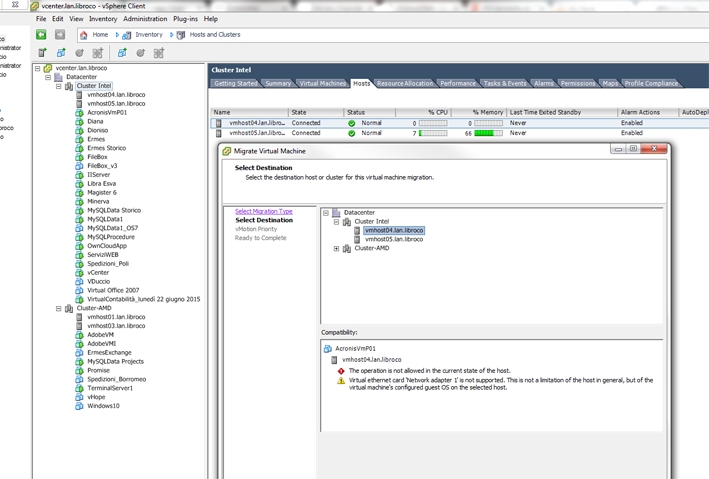
Task: Select the vmhost05 row in hosts table
Action: pos(459,133)
